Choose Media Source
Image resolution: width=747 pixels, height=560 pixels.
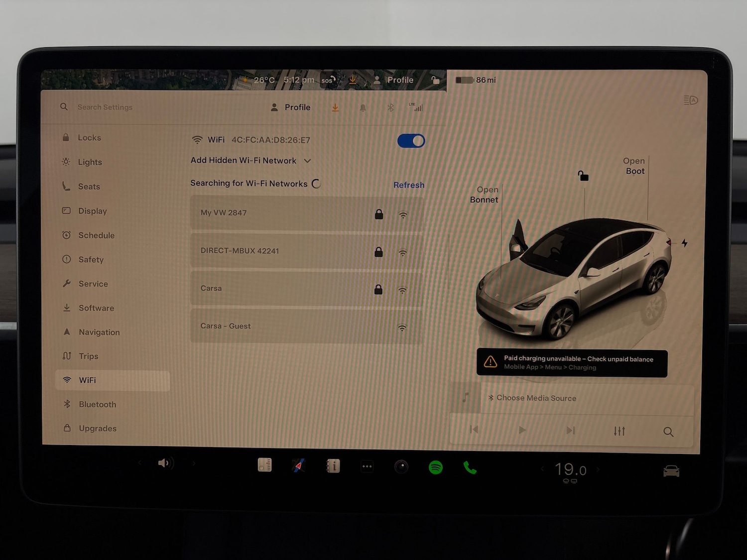(x=532, y=398)
